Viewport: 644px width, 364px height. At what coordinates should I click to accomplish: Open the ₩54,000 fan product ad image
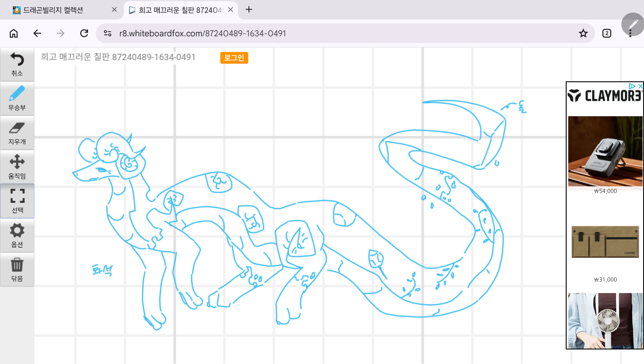605,151
